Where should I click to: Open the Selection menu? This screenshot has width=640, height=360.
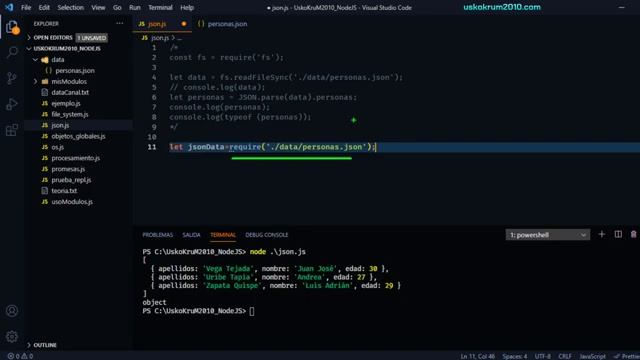[70, 7]
